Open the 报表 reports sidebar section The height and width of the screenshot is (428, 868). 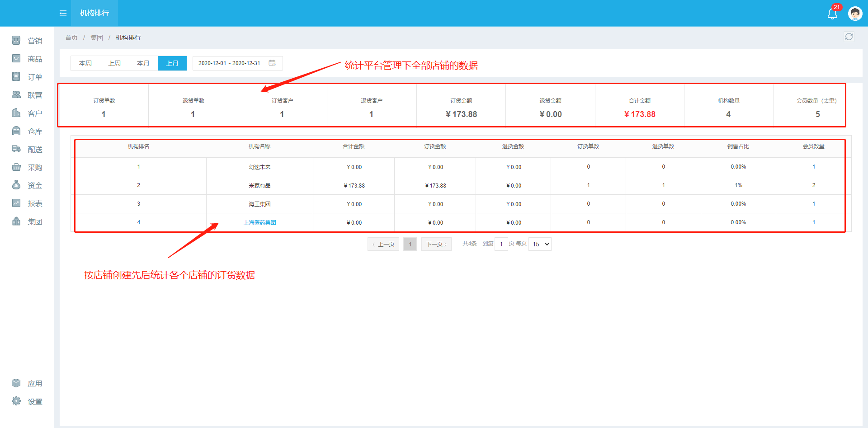pos(27,203)
